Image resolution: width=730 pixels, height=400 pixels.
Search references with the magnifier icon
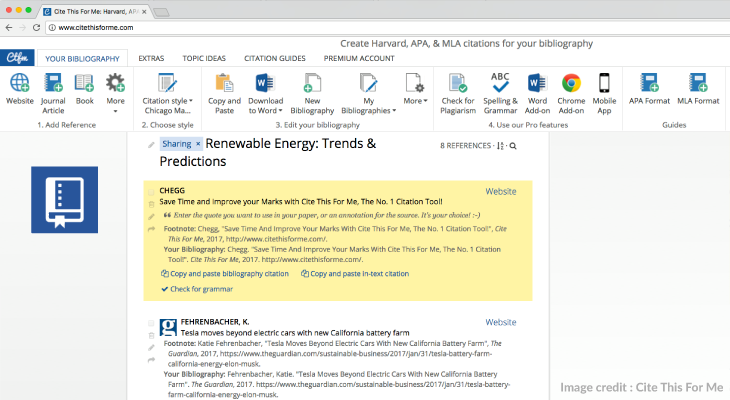(513, 146)
